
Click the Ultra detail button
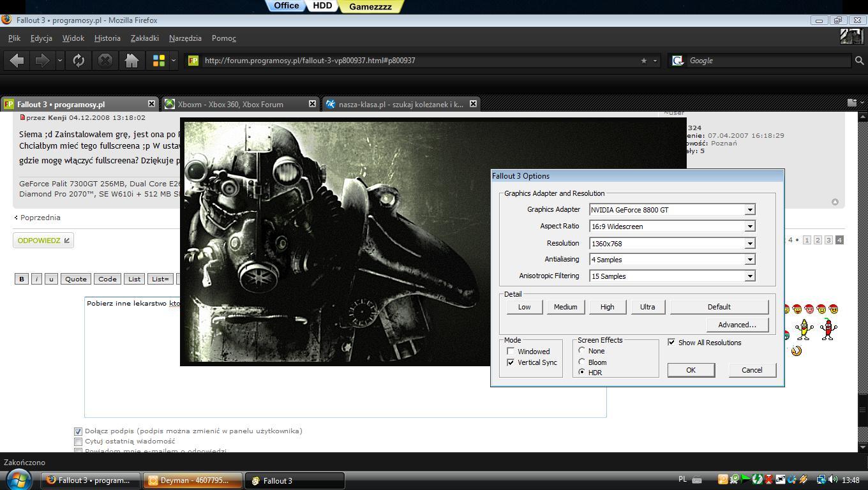pos(647,307)
